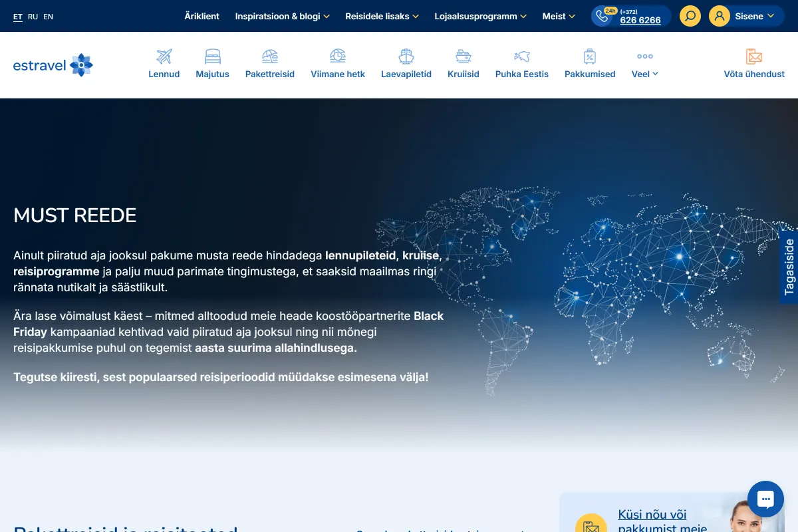The height and width of the screenshot is (532, 798).
Task: Select the Pakettreisid beach umbrella icon
Action: pyautogui.click(x=270, y=57)
